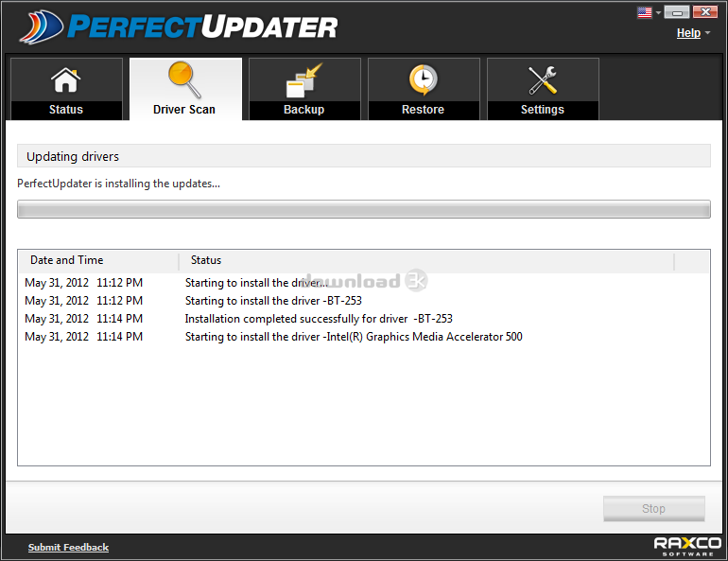Image resolution: width=728 pixels, height=561 pixels.
Task: Click 'PerfectUpdater is installing the updates...' text
Action: click(x=118, y=184)
